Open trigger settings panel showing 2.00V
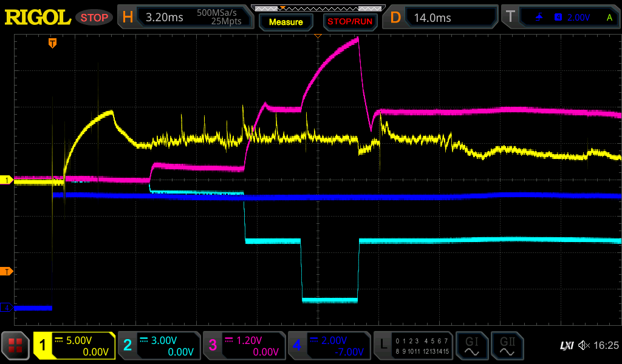Viewport: 622px width, 364px height. (560, 18)
